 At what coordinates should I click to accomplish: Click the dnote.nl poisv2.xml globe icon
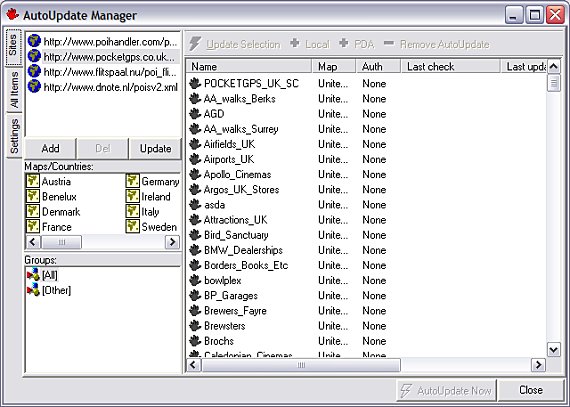coord(34,86)
